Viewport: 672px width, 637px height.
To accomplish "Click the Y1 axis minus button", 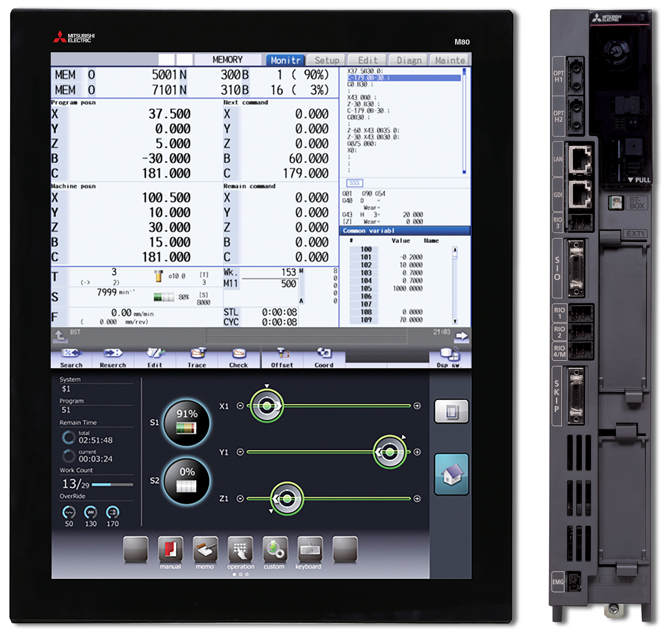I will coord(240,452).
